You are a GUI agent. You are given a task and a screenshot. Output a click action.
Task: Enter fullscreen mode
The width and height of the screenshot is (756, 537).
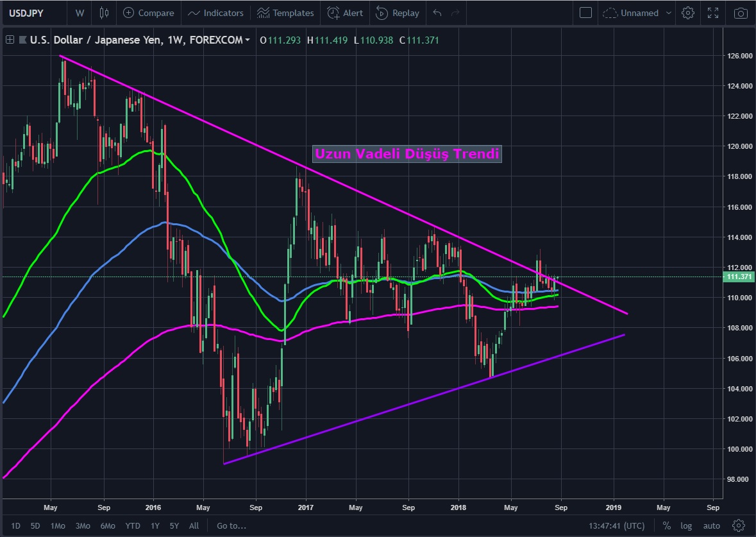tap(713, 13)
